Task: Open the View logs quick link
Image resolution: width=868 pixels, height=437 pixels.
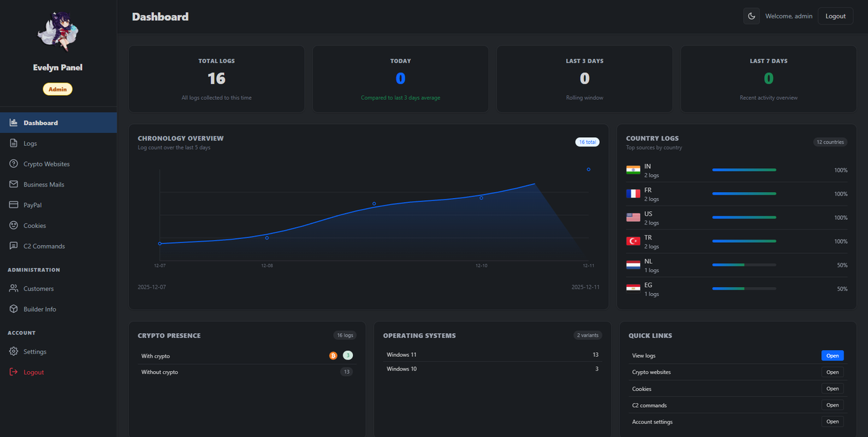Action: pyautogui.click(x=832, y=356)
